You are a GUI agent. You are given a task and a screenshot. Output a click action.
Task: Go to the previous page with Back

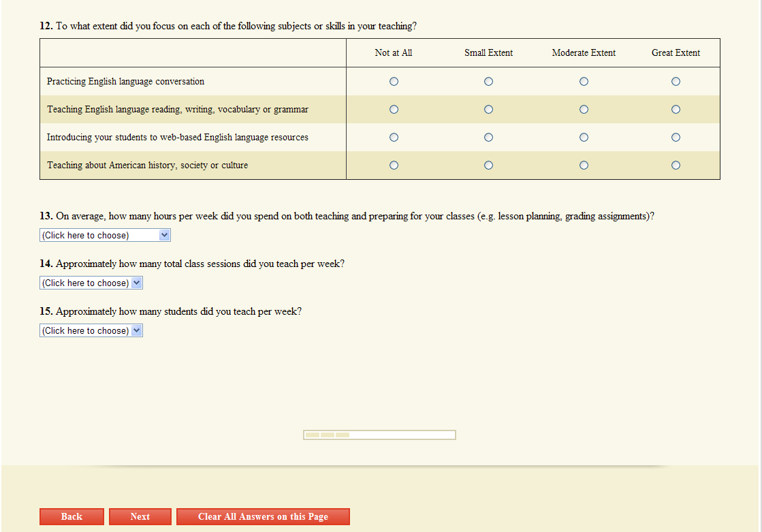pyautogui.click(x=72, y=517)
